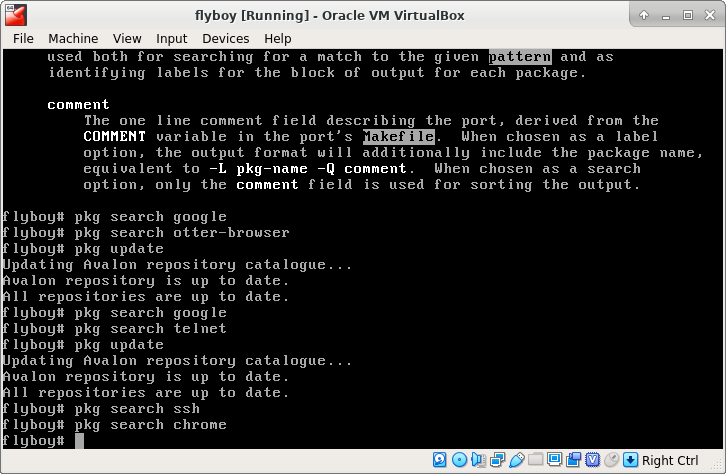Click the terminal cursor after flyboy# prompt

click(79, 441)
